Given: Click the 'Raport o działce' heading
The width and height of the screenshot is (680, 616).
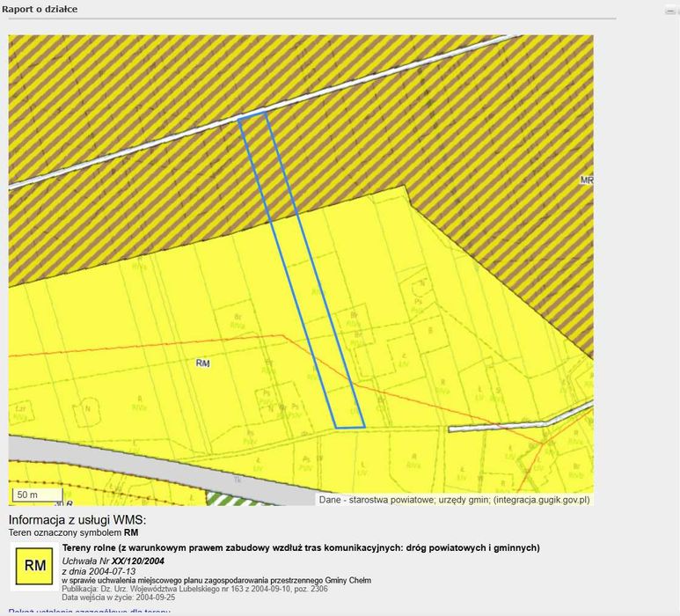Looking at the screenshot, I should 40,9.
